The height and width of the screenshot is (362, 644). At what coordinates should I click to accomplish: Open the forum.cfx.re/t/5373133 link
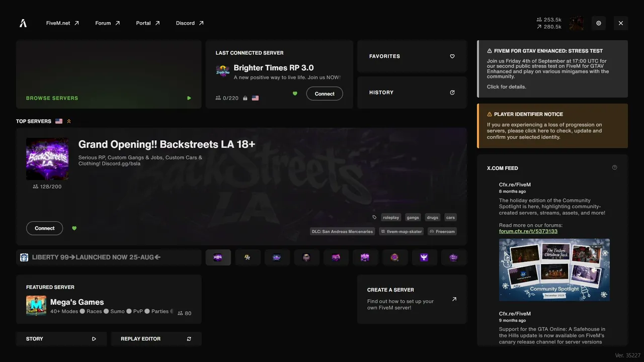click(528, 231)
